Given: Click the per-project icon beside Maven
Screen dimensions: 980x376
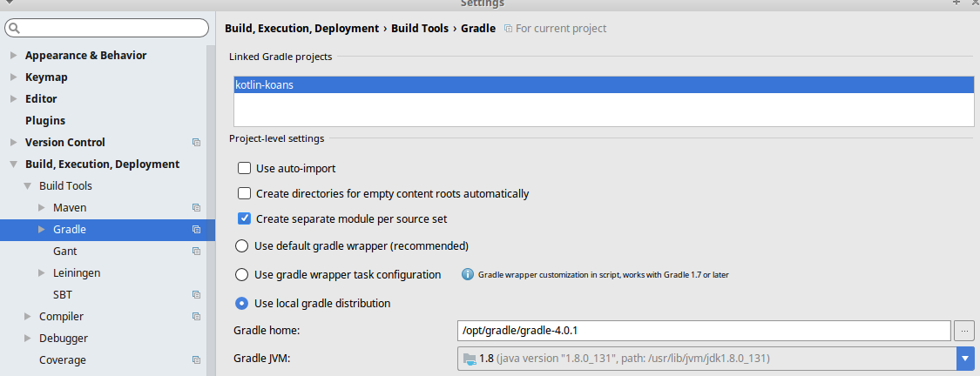Looking at the screenshot, I should click(196, 208).
